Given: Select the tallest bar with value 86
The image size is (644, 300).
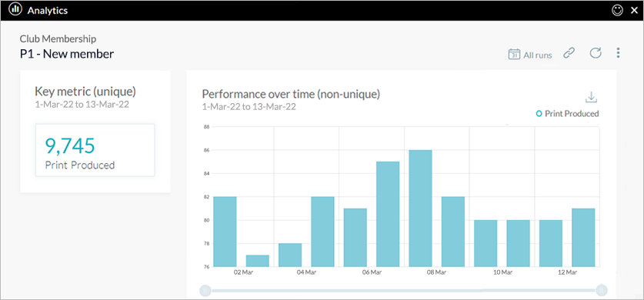Looking at the screenshot, I should point(420,208).
